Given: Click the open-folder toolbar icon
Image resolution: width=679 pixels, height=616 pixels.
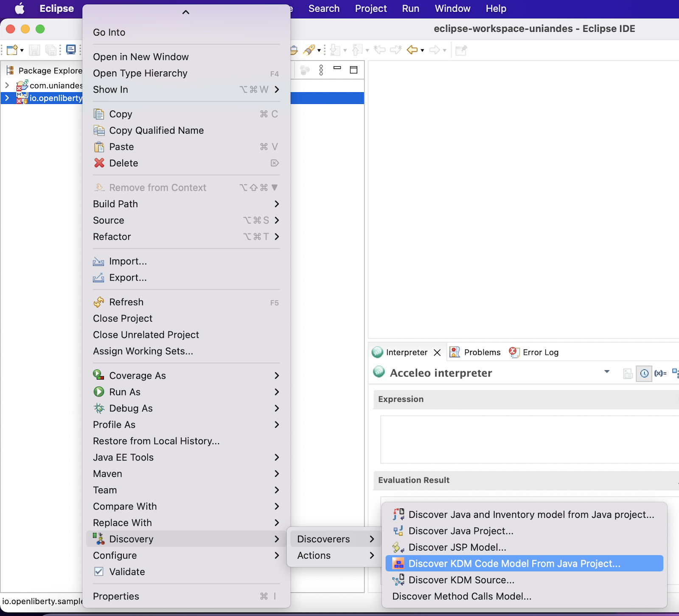Looking at the screenshot, I should coord(294,50).
